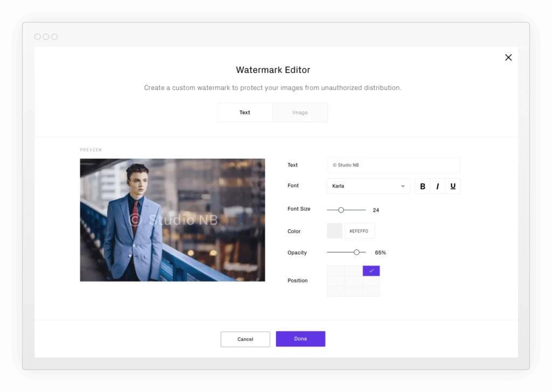Select the top-left watermark position cell

(x=335, y=271)
